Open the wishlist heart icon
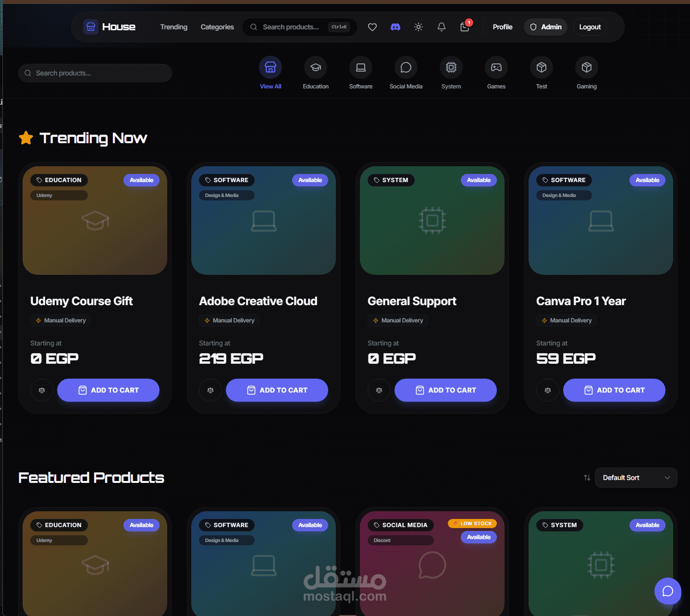This screenshot has height=616, width=690. click(372, 27)
